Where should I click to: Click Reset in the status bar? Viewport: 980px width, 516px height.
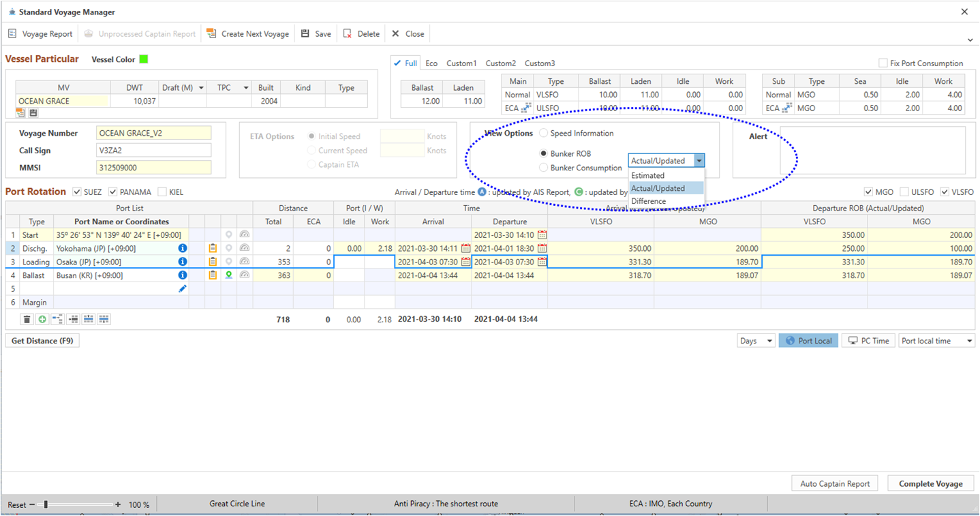click(17, 505)
